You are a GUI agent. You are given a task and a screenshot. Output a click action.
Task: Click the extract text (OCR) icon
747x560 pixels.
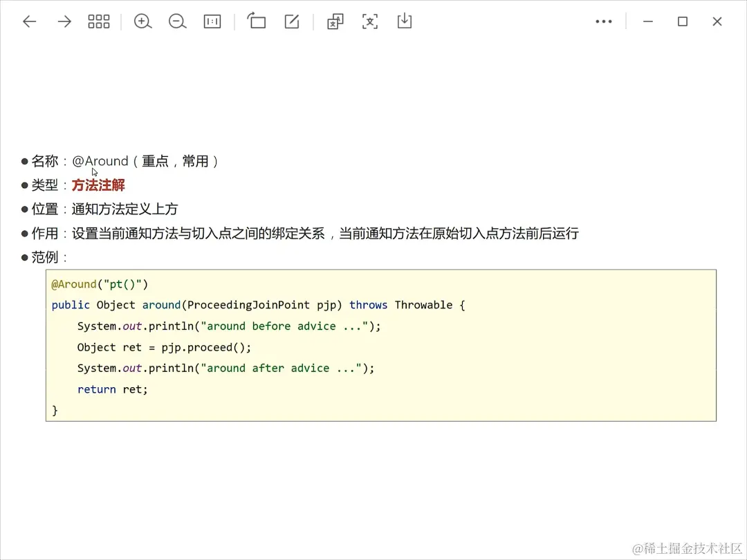[x=370, y=21]
